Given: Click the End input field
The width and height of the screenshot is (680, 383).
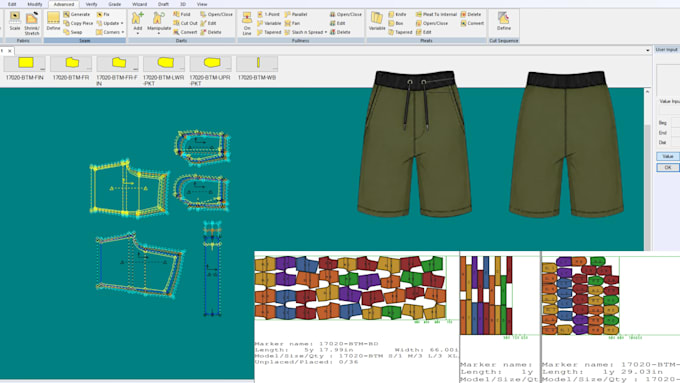Looking at the screenshot, I should click(x=675, y=133).
